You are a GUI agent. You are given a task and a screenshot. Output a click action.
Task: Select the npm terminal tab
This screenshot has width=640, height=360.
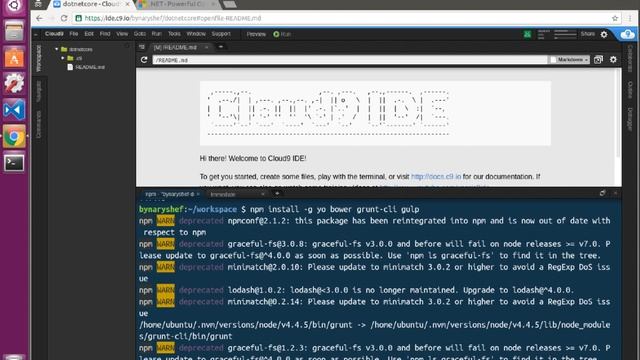coord(170,194)
